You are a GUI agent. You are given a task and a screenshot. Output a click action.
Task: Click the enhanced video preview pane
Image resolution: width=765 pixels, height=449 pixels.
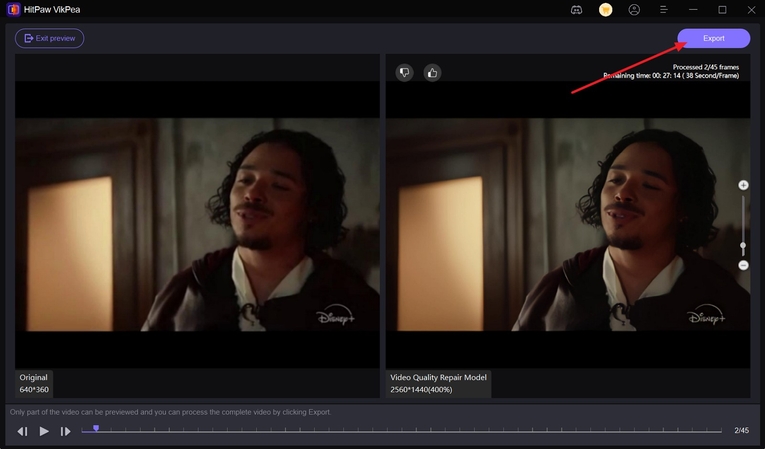coord(568,224)
